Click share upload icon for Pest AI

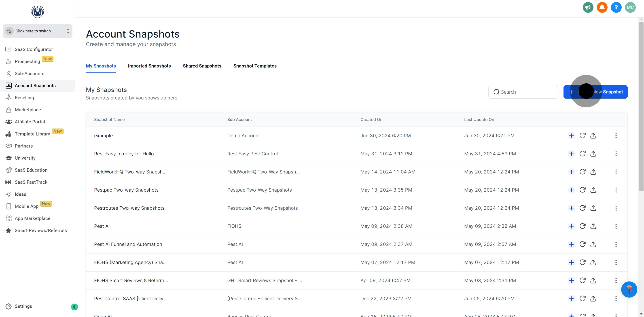(593, 226)
